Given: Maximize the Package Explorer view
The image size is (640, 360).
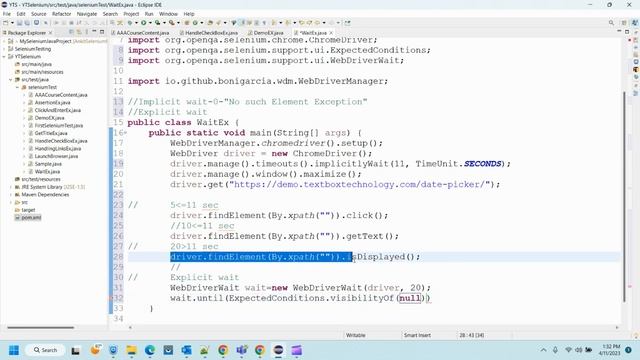Looking at the screenshot, I should pyautogui.click(x=102, y=32).
